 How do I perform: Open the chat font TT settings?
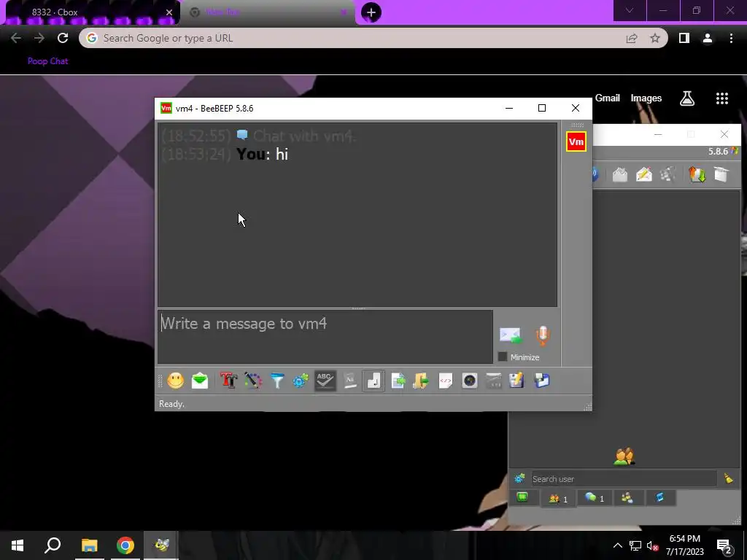(228, 381)
